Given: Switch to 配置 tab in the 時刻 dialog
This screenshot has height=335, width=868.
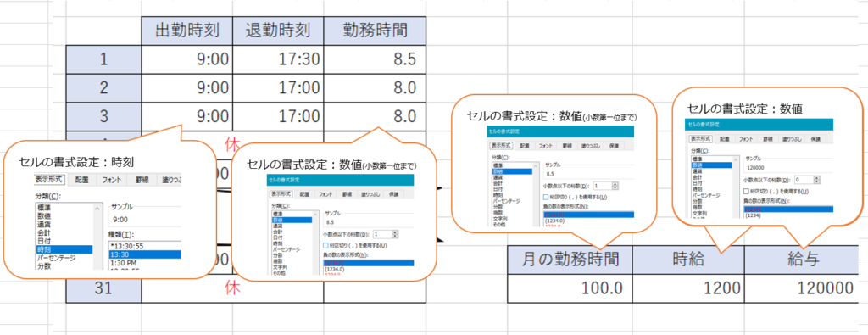Looking at the screenshot, I should (x=82, y=180).
